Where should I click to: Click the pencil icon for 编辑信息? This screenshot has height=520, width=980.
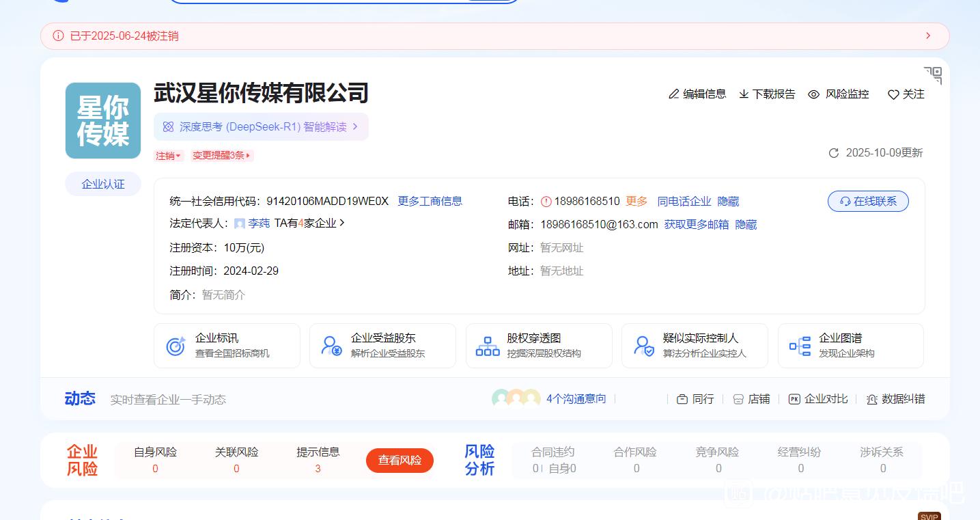(674, 94)
